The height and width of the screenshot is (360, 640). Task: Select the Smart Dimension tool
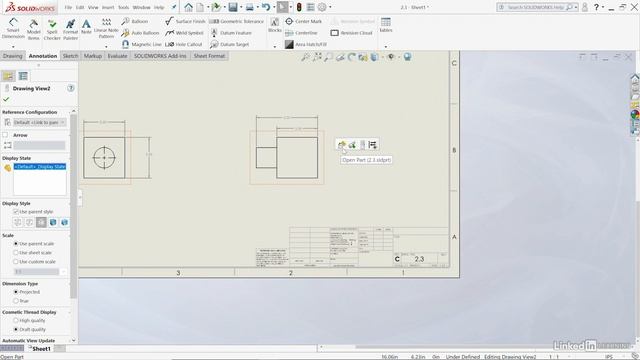tap(13, 28)
